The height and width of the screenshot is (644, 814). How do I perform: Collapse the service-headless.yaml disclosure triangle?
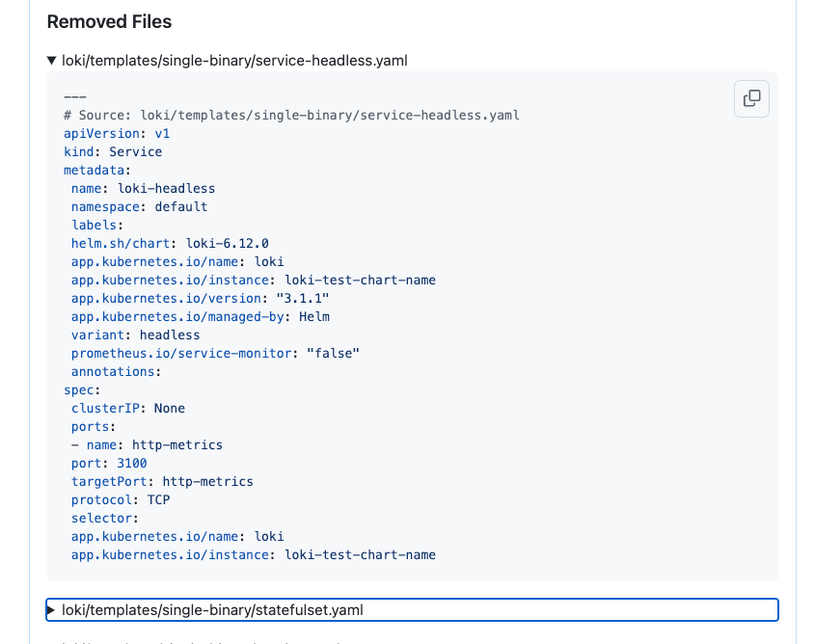(52, 61)
